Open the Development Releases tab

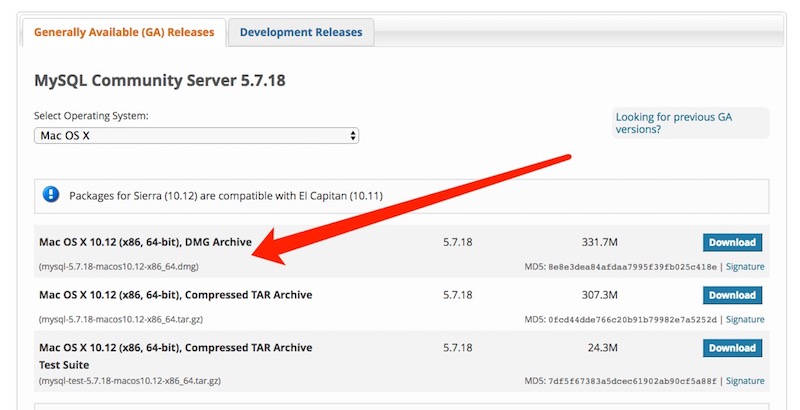point(301,32)
